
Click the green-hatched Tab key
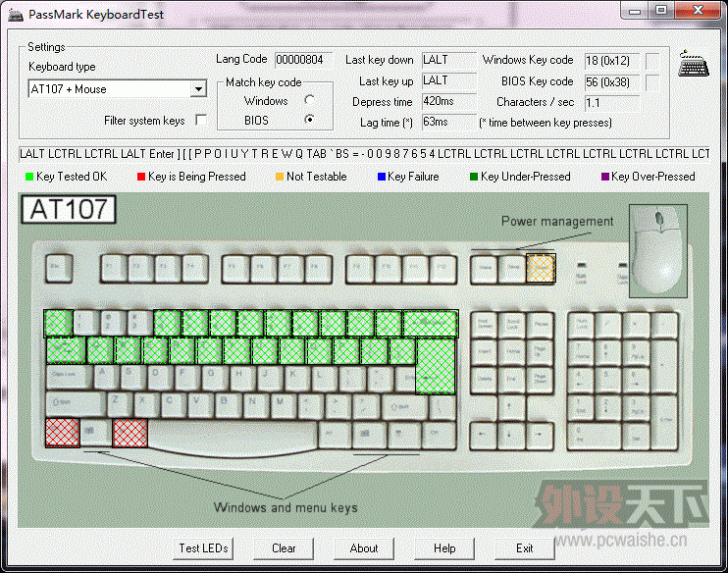66,350
